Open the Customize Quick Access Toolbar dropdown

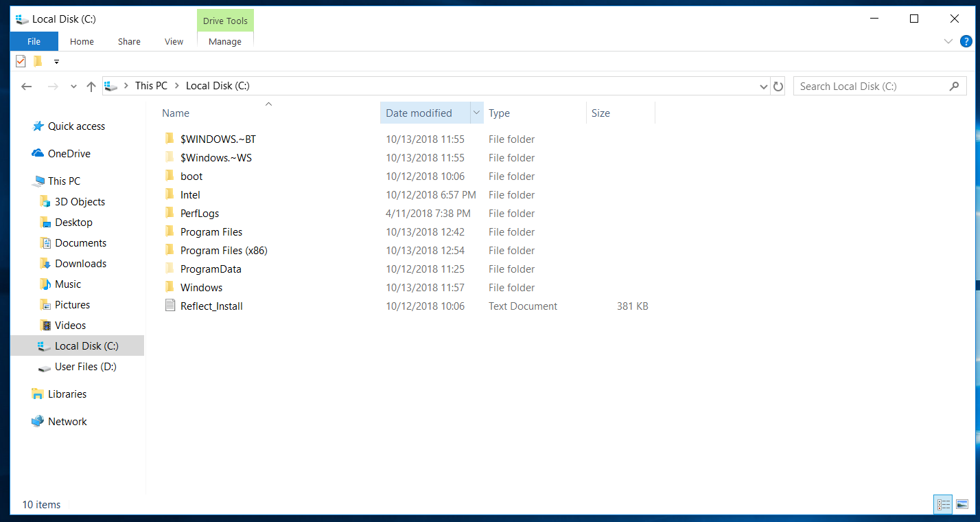(56, 62)
